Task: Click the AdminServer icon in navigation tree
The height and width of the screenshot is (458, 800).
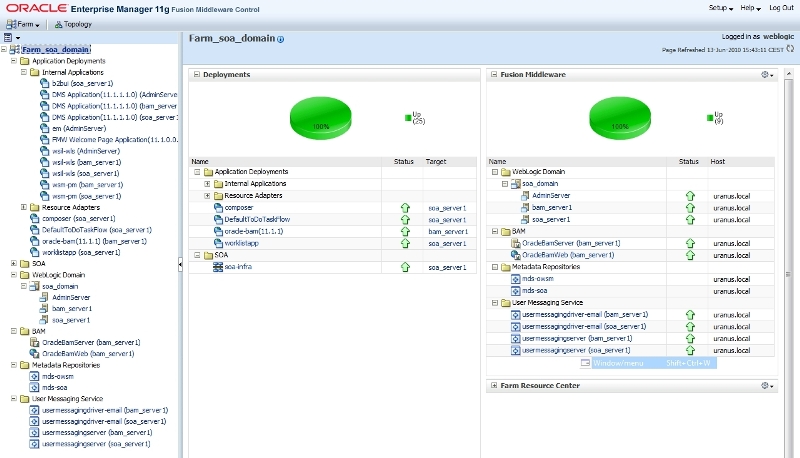Action: [44, 297]
